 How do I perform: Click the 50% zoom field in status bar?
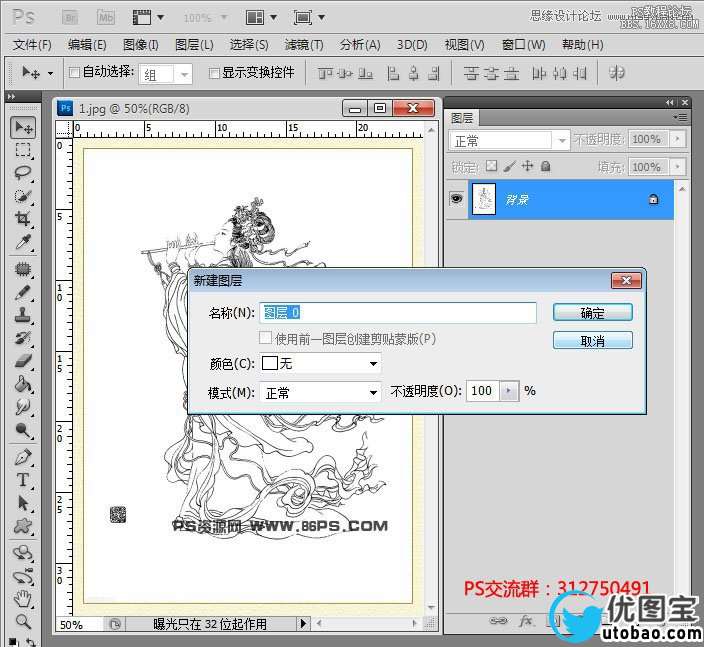80,624
